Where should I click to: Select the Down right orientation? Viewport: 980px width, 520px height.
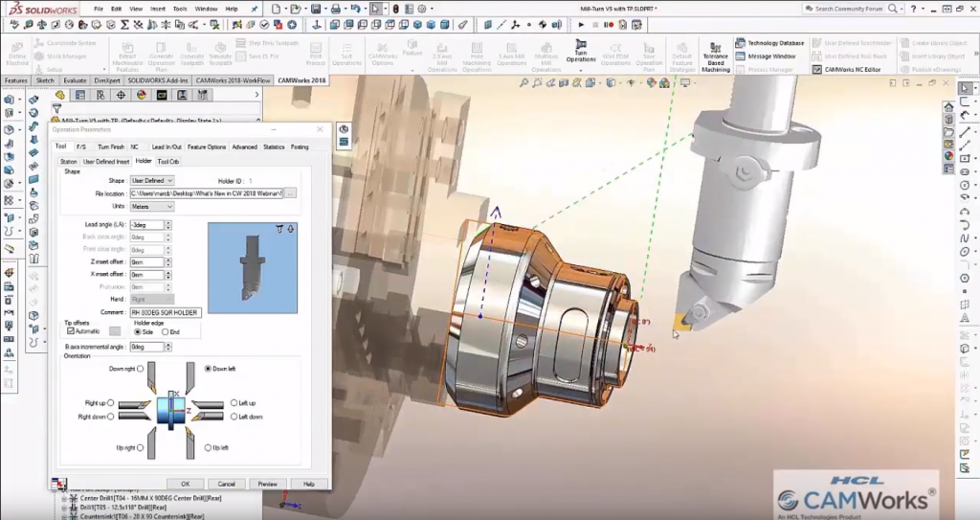(x=141, y=369)
